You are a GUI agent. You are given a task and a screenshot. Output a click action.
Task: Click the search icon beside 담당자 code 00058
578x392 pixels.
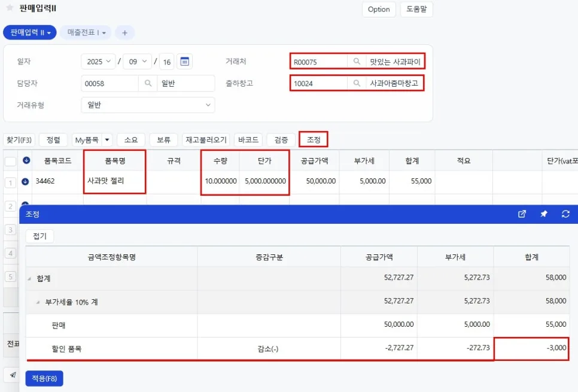coord(148,83)
